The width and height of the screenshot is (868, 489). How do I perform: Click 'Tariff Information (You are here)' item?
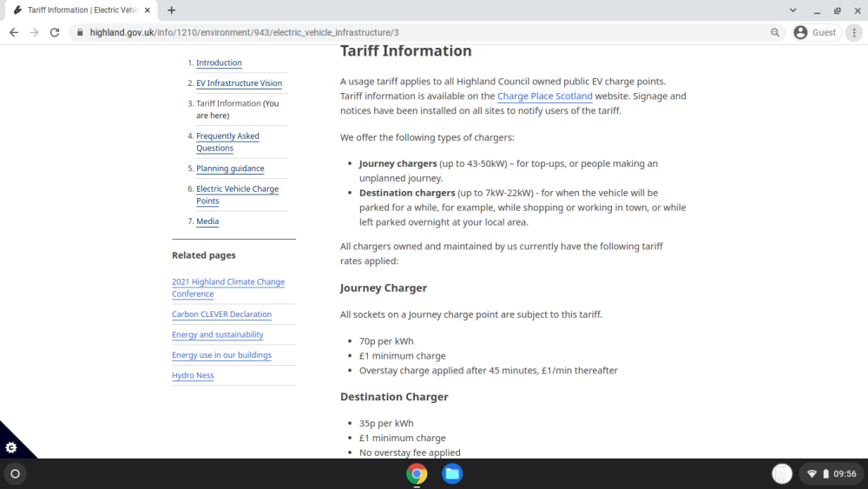238,109
